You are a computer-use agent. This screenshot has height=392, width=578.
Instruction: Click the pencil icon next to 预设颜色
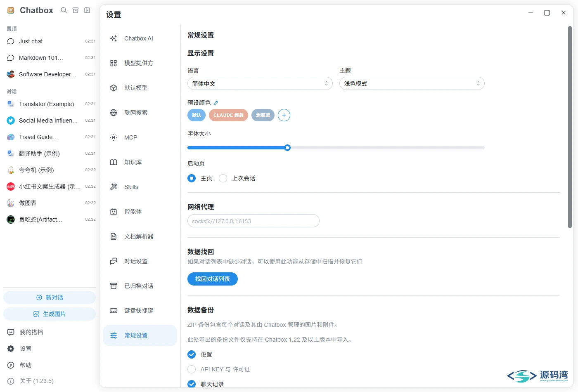216,103
